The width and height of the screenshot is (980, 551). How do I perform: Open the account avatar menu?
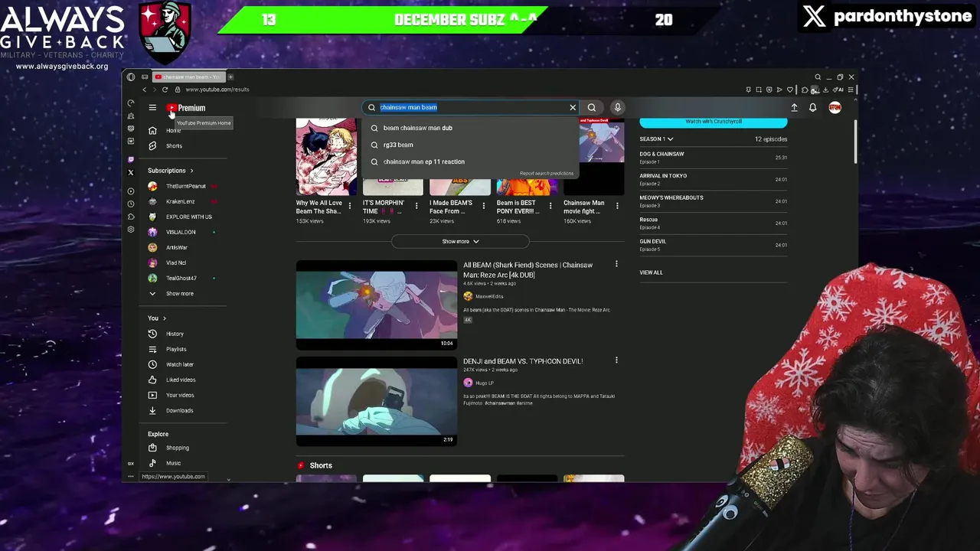835,108
